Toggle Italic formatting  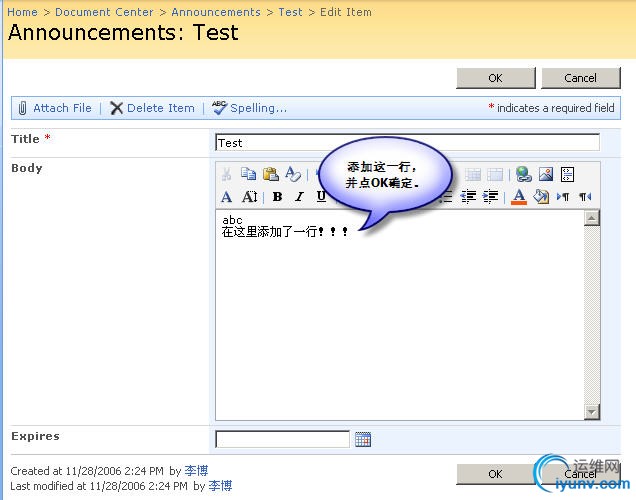pyautogui.click(x=299, y=197)
